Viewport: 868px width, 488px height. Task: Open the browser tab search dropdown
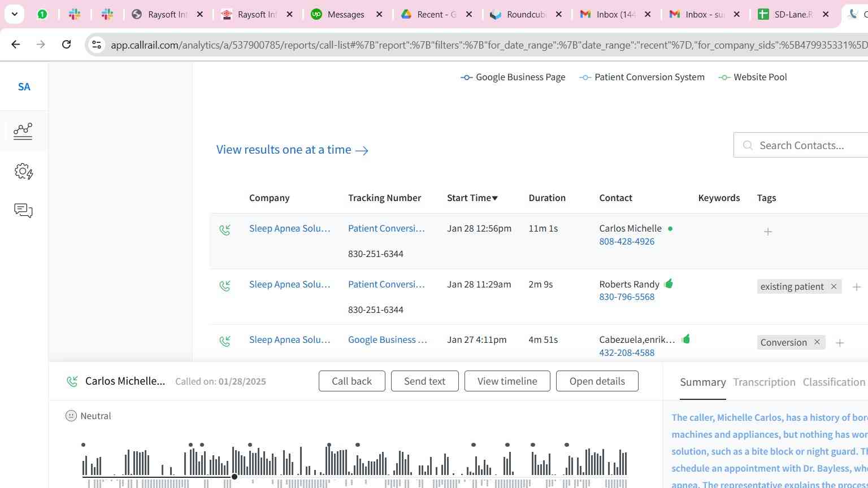(14, 14)
